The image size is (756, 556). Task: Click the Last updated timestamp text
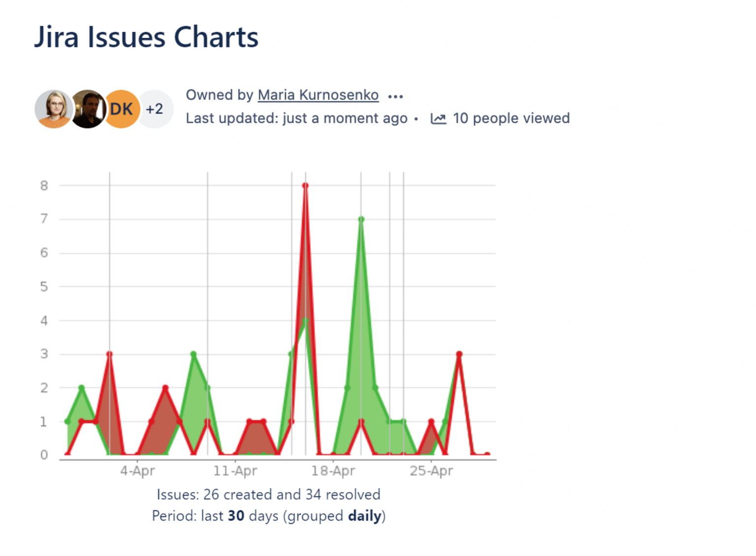point(296,118)
